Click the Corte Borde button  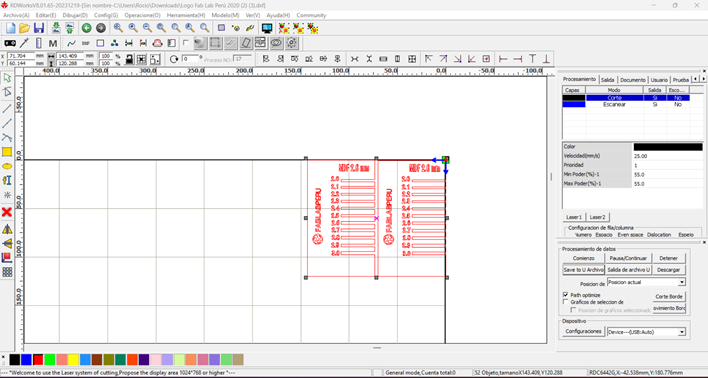coord(669,297)
